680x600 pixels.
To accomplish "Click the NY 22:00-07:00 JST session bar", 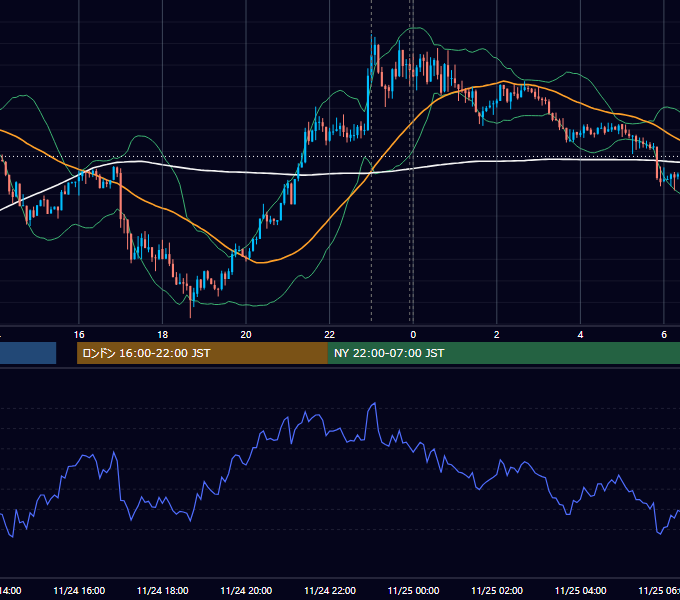I will click(503, 353).
